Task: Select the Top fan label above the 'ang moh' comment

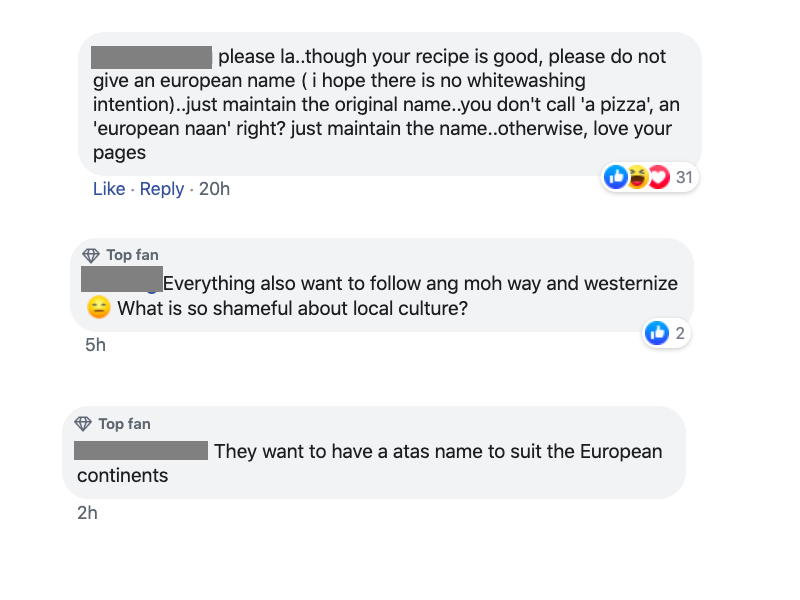Action: pyautogui.click(x=132, y=255)
